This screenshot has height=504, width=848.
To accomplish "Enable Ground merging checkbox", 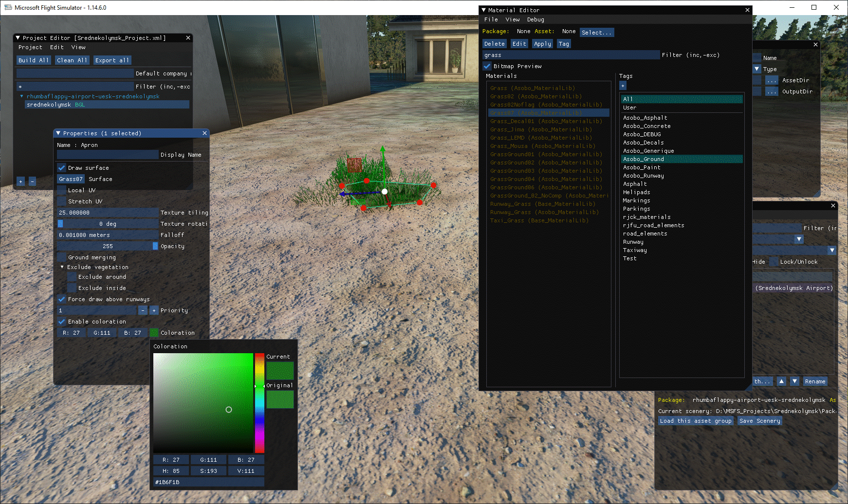I will tap(62, 257).
